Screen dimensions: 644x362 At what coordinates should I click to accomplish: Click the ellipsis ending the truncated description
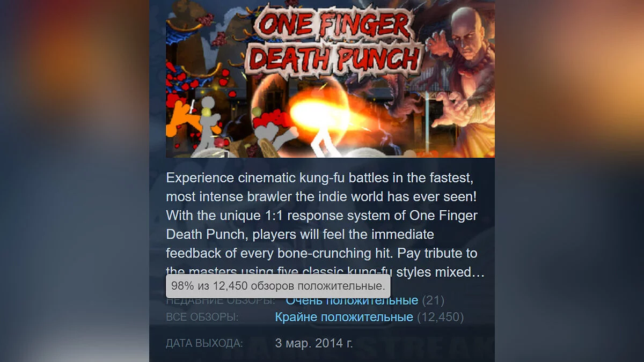point(479,274)
